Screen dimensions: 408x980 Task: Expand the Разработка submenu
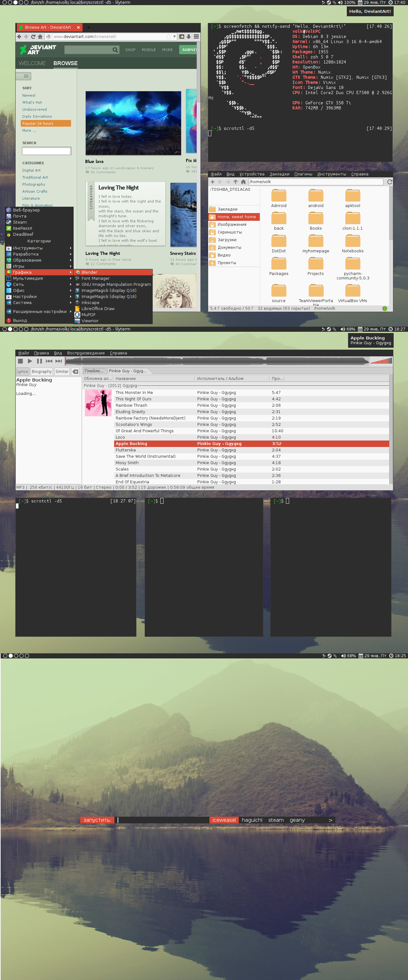(39, 254)
